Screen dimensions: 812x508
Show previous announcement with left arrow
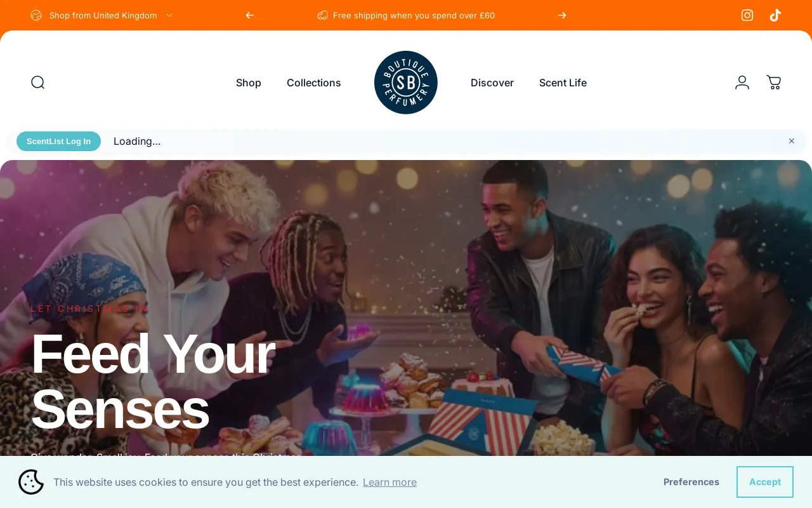click(250, 15)
